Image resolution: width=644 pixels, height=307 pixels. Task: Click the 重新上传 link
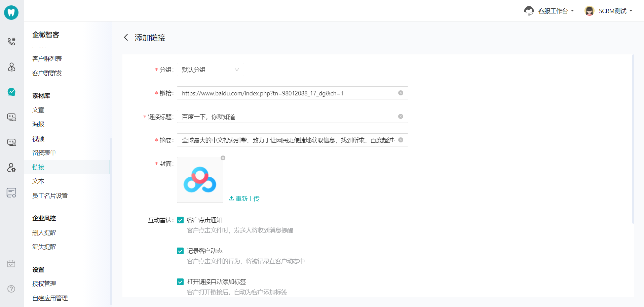pyautogui.click(x=244, y=199)
